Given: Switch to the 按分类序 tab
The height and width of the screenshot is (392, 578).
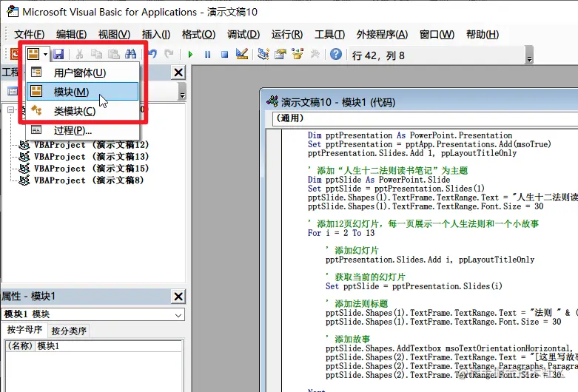Looking at the screenshot, I should (x=69, y=331).
